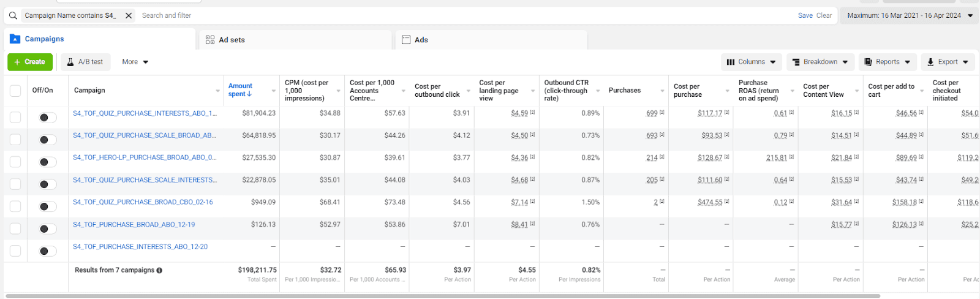
Task: Click the search magnifier icon
Action: pos(13,16)
